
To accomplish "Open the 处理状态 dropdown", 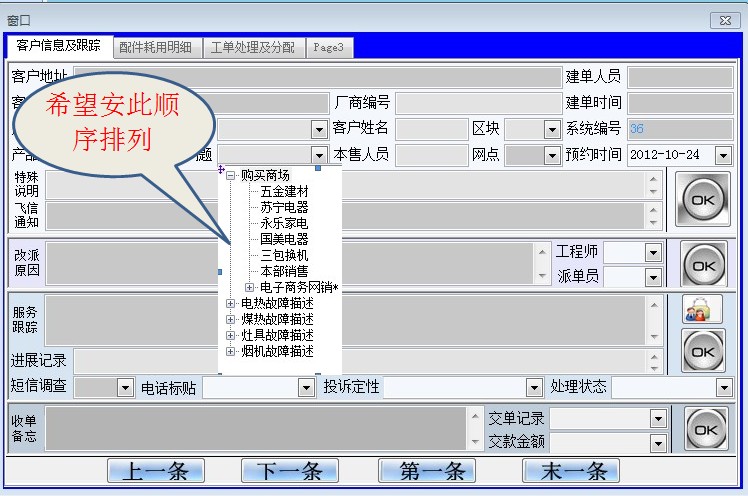I will point(723,388).
